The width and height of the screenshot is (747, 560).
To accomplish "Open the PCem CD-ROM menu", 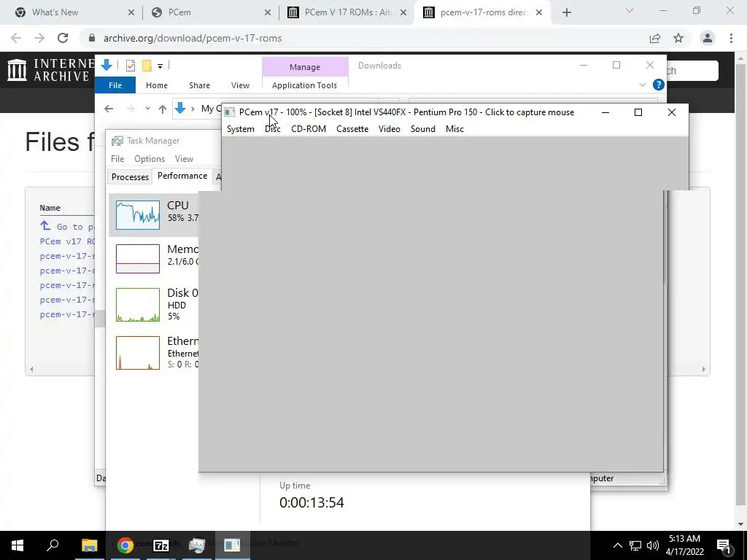I will point(309,129).
